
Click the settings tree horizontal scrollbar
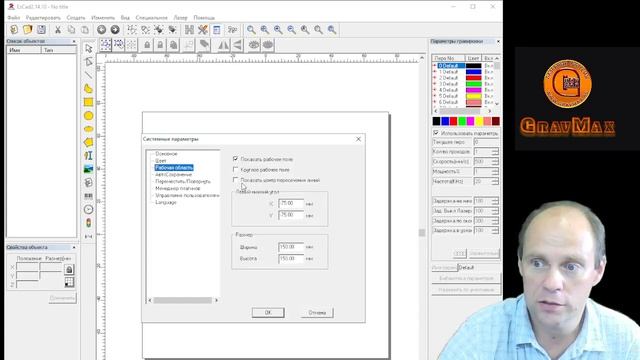pyautogui.click(x=183, y=300)
